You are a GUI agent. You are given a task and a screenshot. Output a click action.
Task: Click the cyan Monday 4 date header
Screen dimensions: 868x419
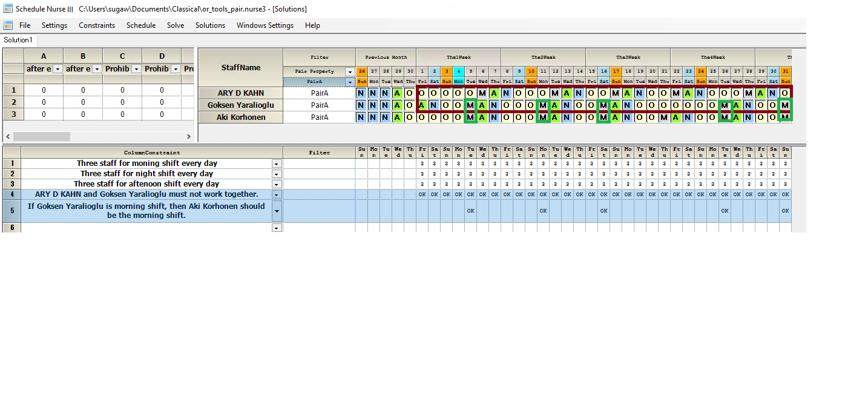458,71
